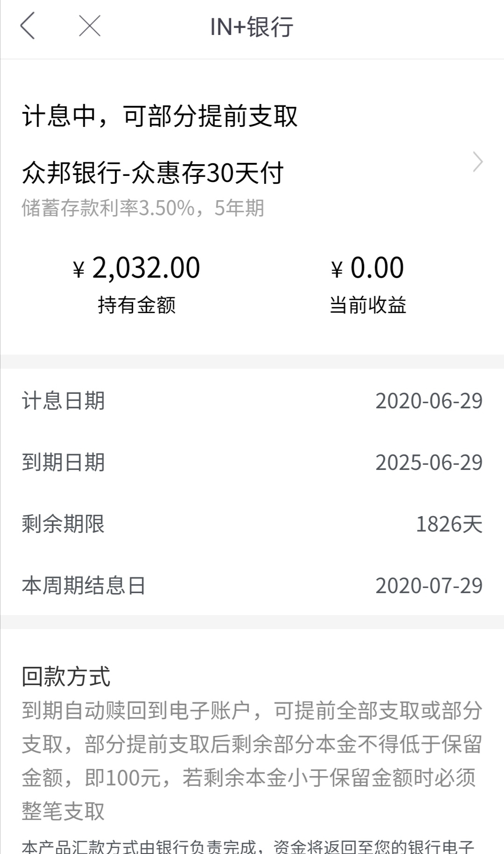Select the 到期日期 row label
Viewport: 504px width, 854px height.
[63, 462]
